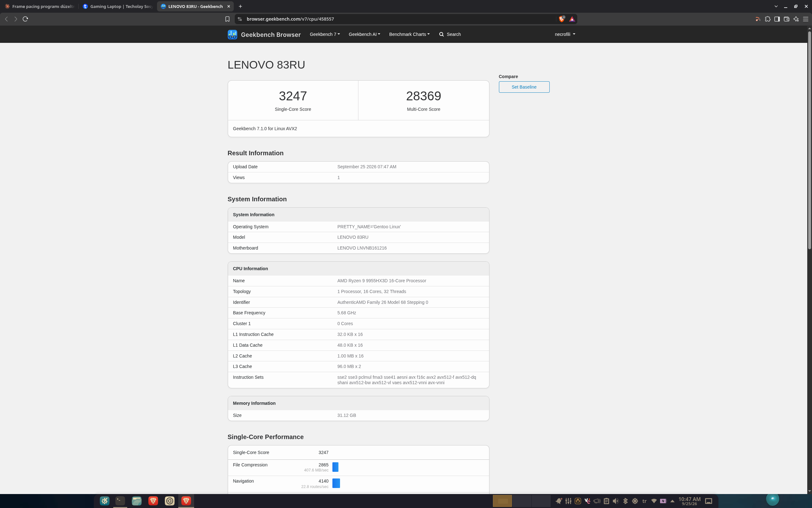This screenshot has width=812, height=508.
Task: Open Brave Rewards triangle icon
Action: (572, 19)
